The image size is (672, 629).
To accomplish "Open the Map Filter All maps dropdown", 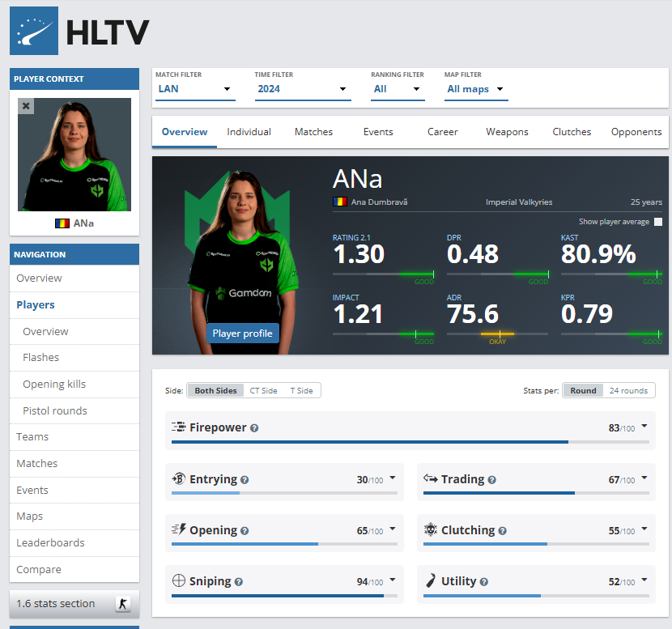I will coord(476,89).
